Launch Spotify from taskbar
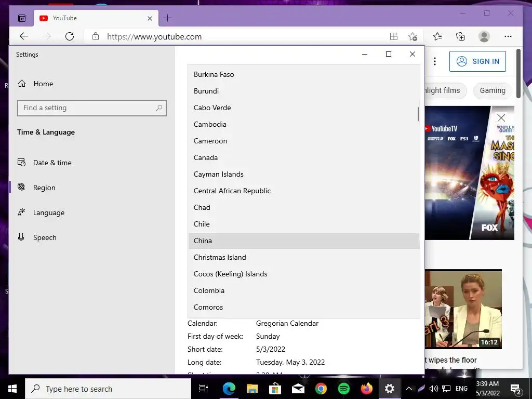Viewport: 532px width, 399px height. tap(344, 389)
